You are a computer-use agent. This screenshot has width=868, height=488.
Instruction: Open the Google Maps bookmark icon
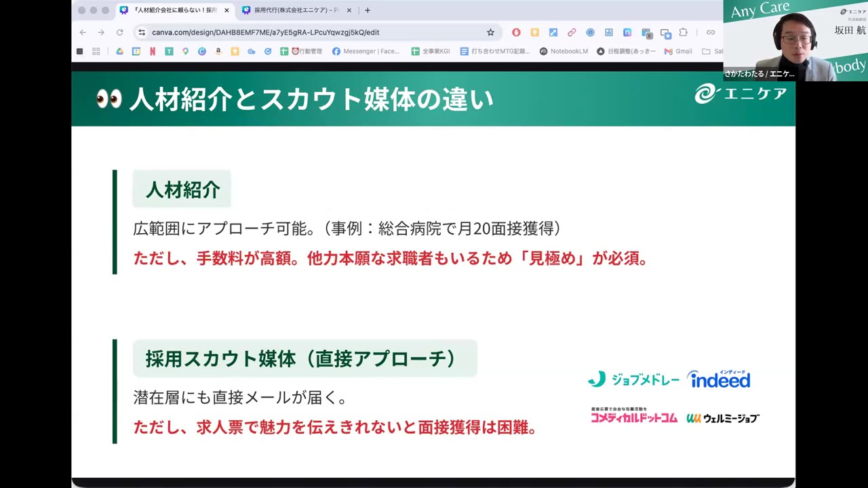[x=185, y=51]
